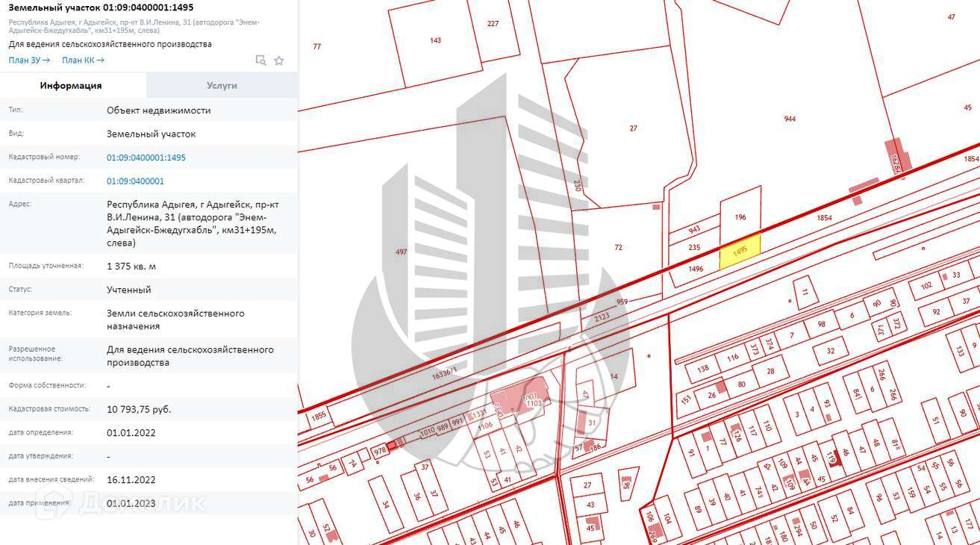Click the 'Земельный участок 01:09:0400001:1495' heading
The width and height of the screenshot is (980, 545).
coord(101,7)
